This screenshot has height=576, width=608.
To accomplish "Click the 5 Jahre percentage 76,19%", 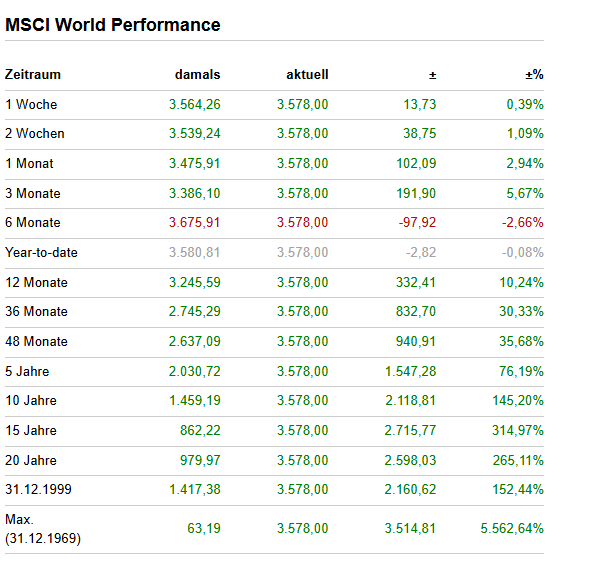I will tap(521, 372).
